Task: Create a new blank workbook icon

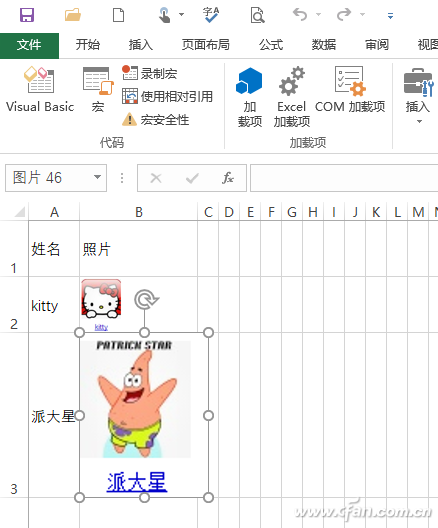Action: [118, 15]
